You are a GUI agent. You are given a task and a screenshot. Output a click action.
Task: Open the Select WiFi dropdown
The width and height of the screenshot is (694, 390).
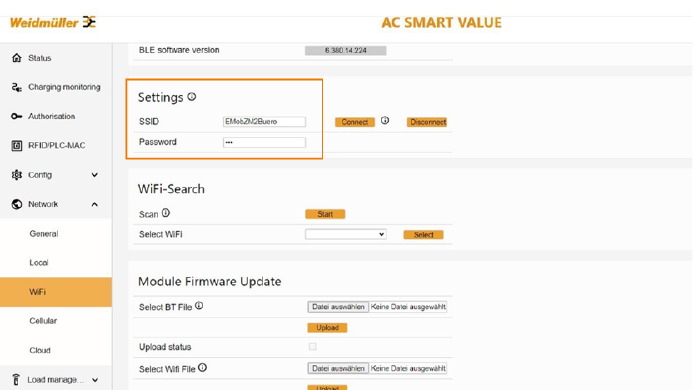pos(346,234)
